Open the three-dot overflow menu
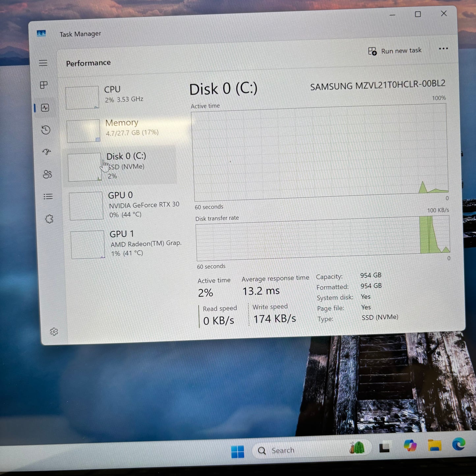Viewport: 476px width, 476px height. pyautogui.click(x=443, y=49)
